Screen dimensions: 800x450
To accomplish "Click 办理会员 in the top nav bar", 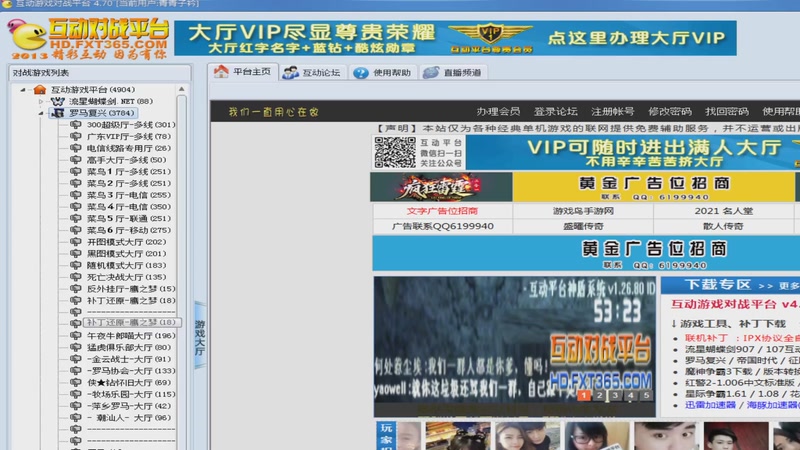I will click(x=498, y=111).
